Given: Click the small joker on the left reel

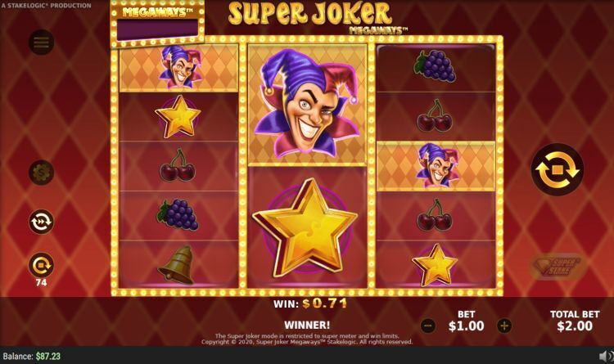Looking at the screenshot, I should pyautogui.click(x=180, y=67).
